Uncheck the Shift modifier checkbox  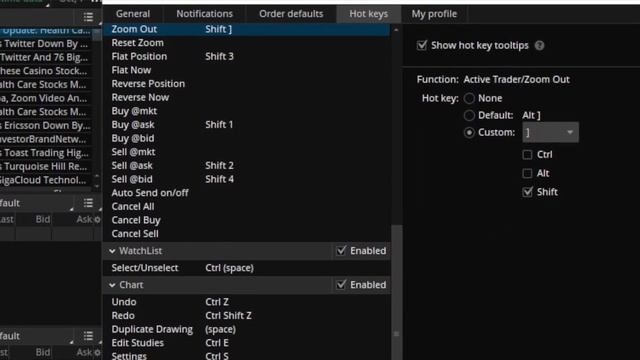pyautogui.click(x=527, y=192)
